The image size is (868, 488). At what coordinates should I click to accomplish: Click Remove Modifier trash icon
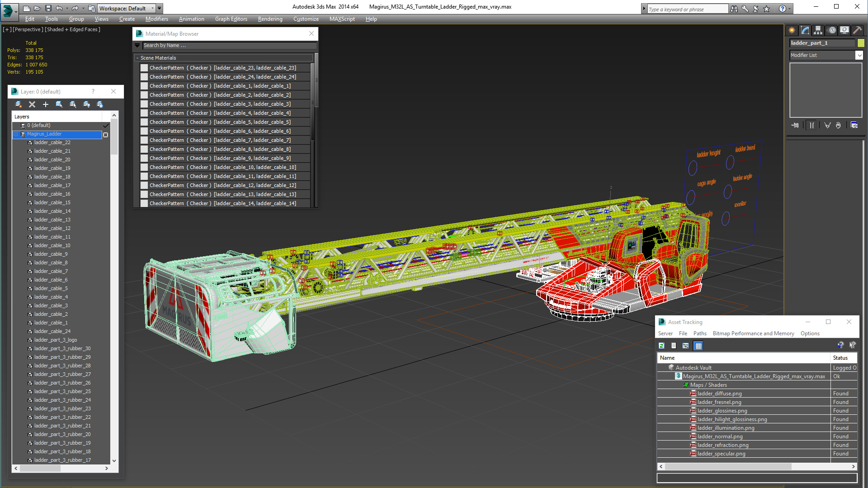click(838, 125)
